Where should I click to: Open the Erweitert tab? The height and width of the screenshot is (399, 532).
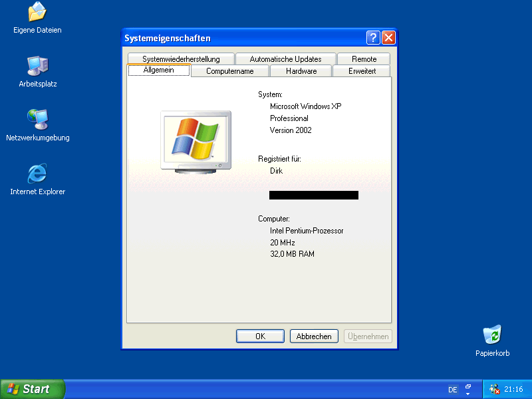(x=362, y=71)
